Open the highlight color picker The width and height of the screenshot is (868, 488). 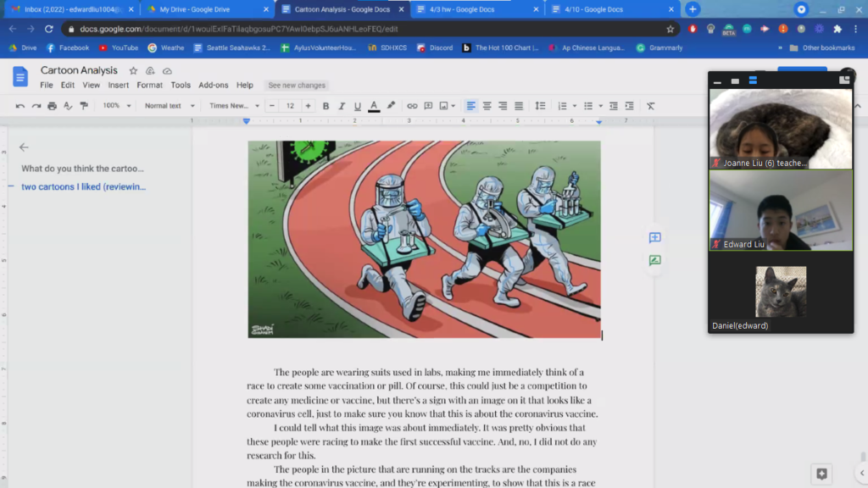pyautogui.click(x=391, y=106)
